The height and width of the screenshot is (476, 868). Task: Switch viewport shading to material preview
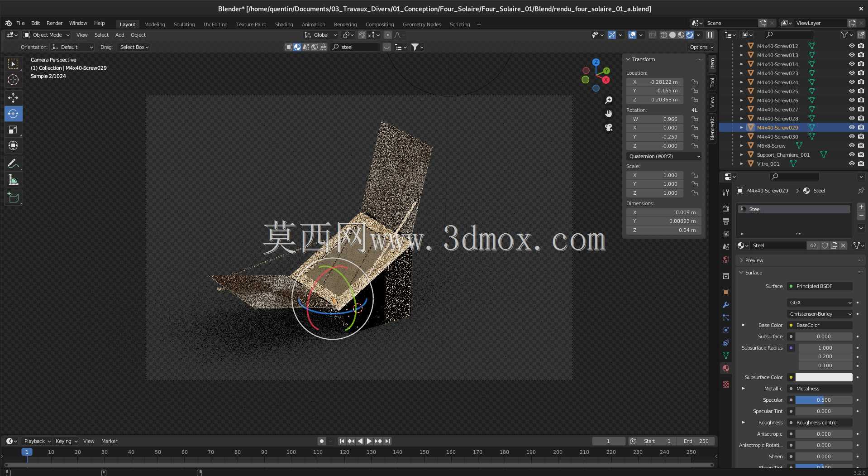681,35
